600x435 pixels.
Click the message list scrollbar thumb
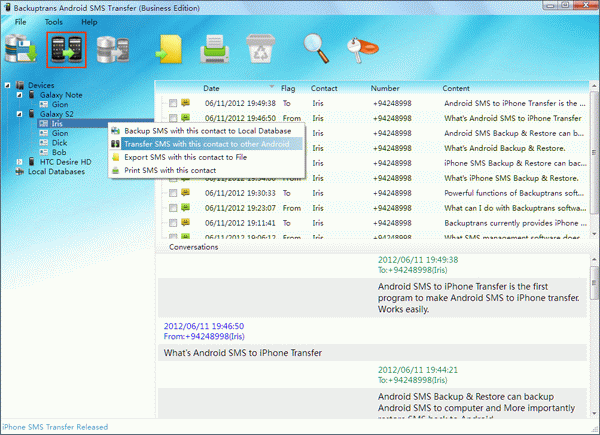coord(594,152)
